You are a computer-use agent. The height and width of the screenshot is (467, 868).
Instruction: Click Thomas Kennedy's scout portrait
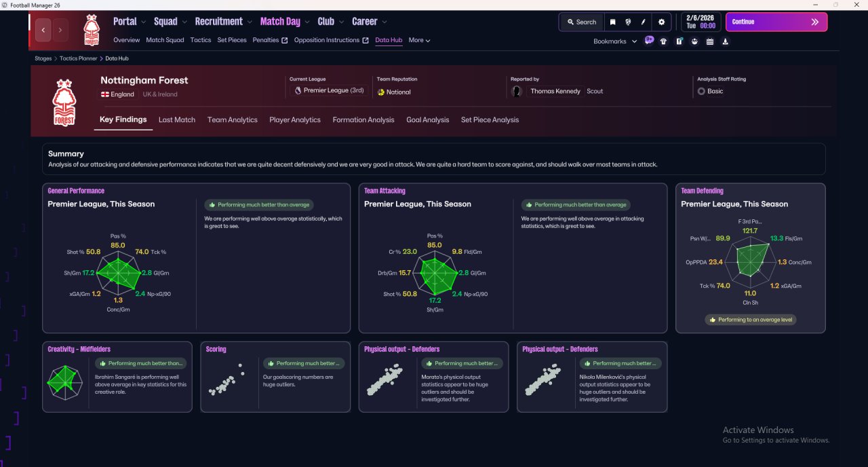(x=517, y=91)
